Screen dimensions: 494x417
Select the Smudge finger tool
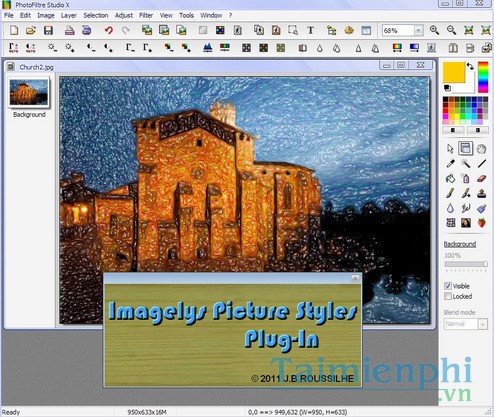(x=466, y=208)
